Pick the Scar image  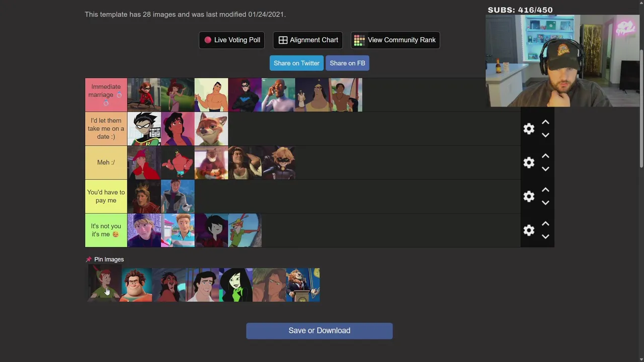coord(169,285)
